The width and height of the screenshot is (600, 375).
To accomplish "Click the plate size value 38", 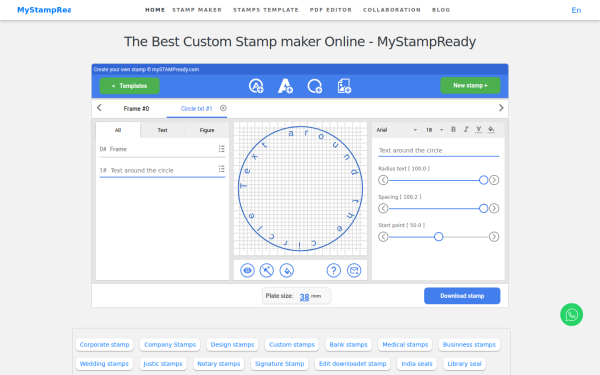I will [304, 297].
